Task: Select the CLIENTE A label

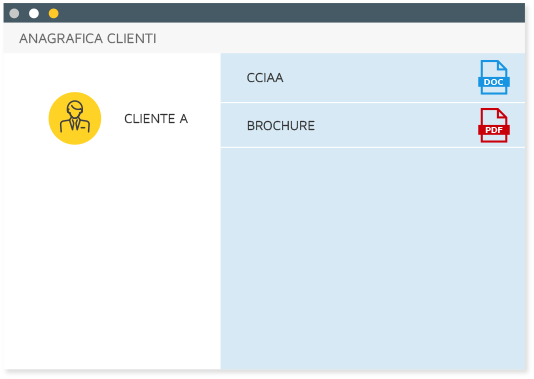Action: point(156,119)
